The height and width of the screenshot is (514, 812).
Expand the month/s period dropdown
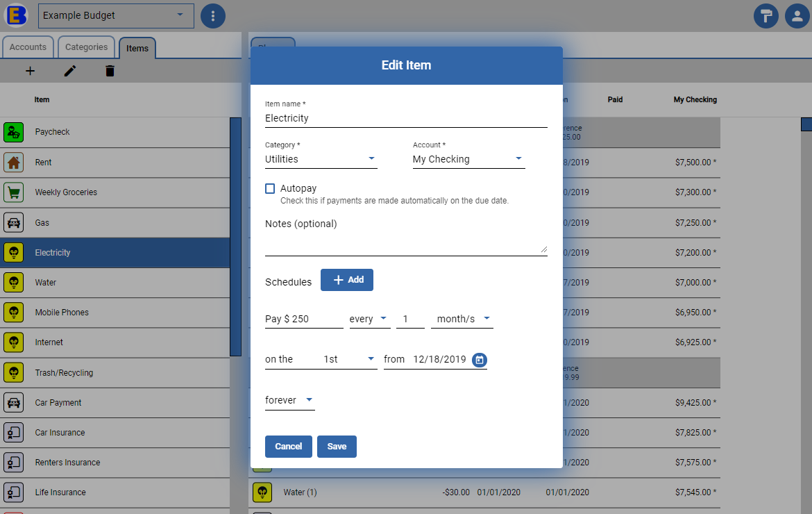463,319
